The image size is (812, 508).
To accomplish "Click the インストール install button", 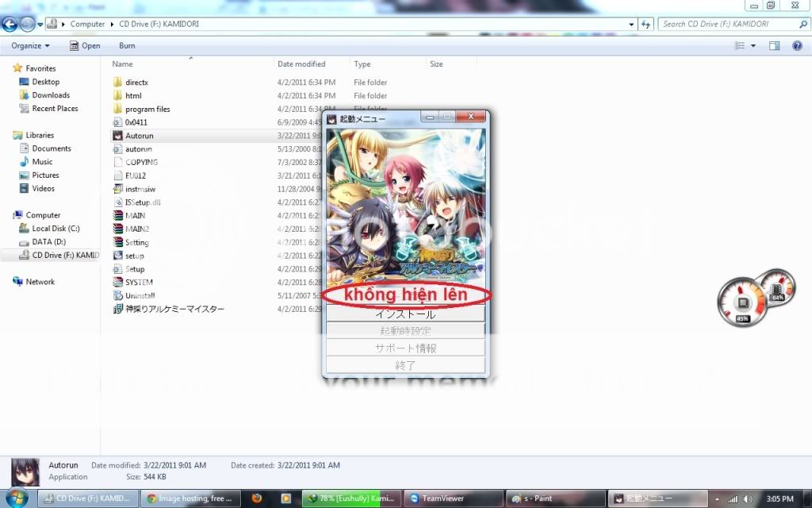I will pos(405,314).
